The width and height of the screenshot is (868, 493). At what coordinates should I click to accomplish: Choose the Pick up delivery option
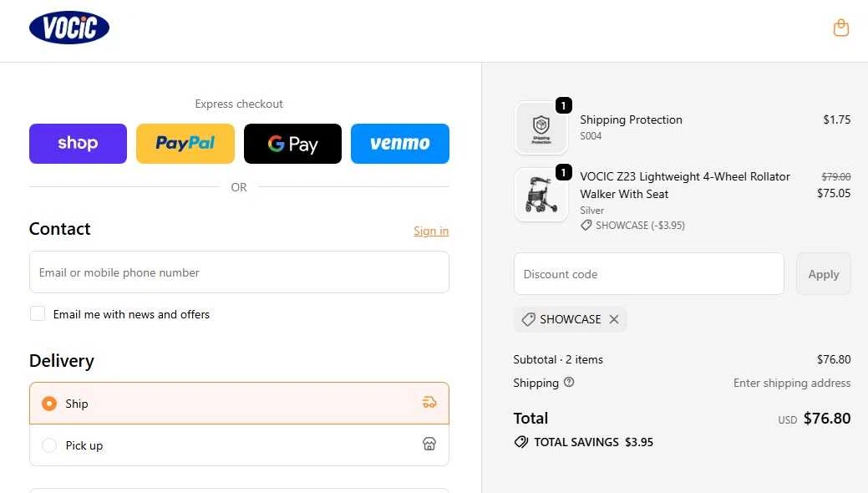pos(239,445)
